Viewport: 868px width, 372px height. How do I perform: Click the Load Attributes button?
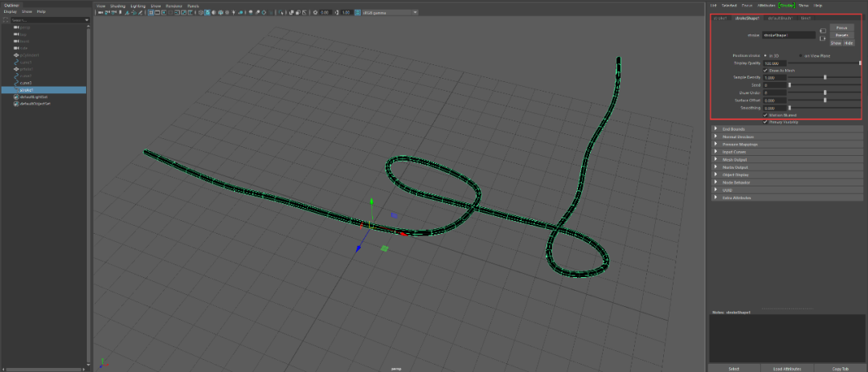(x=787, y=368)
